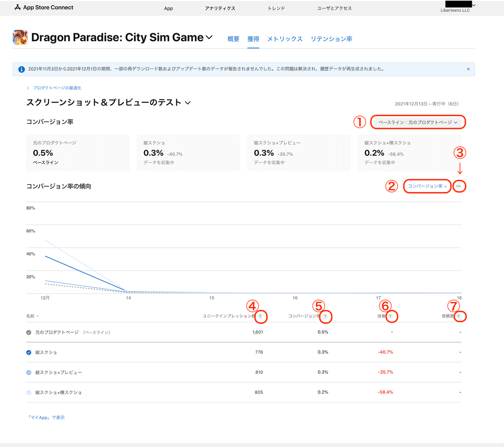
Task: Click the 1,601 impressions value
Action: tap(258, 332)
